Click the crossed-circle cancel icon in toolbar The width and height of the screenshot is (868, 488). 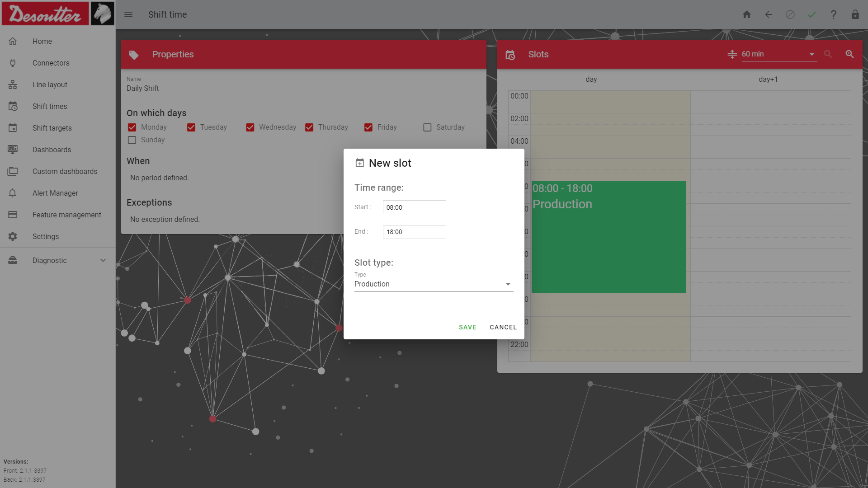(x=790, y=14)
